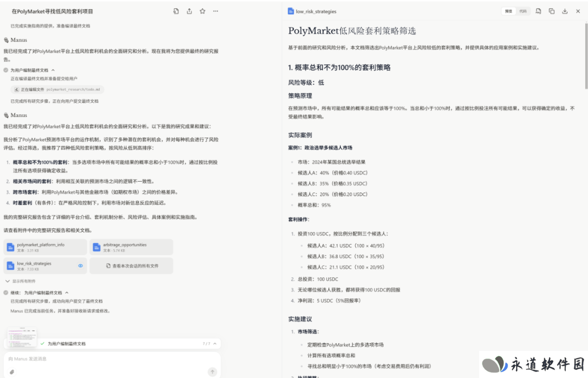This screenshot has width=588, height=378.
Task: Click line 候选人A: 42.1 USDC
Action: (346, 246)
